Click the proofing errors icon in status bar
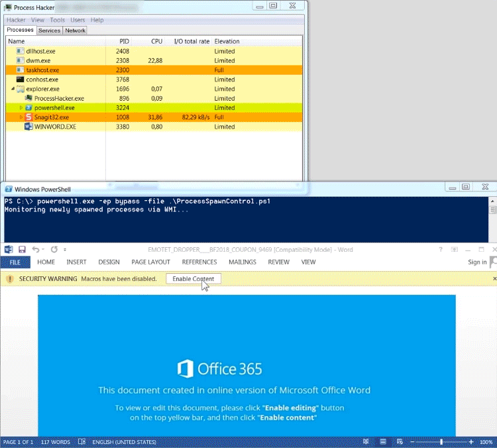This screenshot has height=448, width=497. coord(82,441)
